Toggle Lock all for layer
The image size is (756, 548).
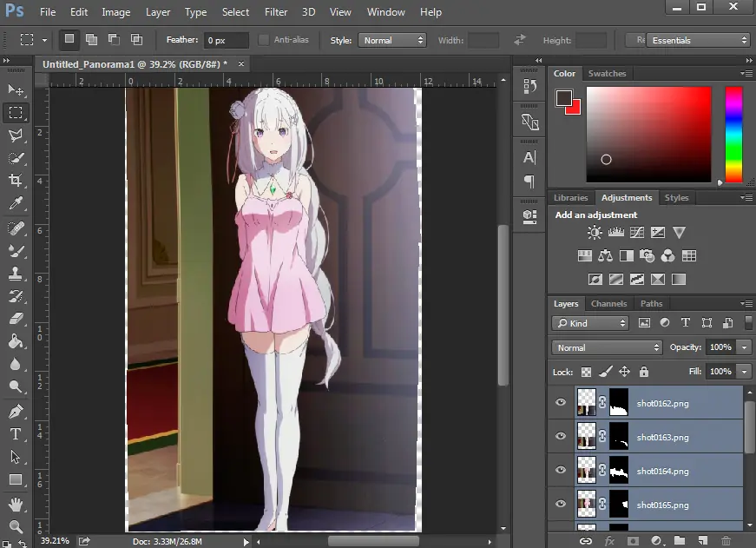click(x=644, y=372)
